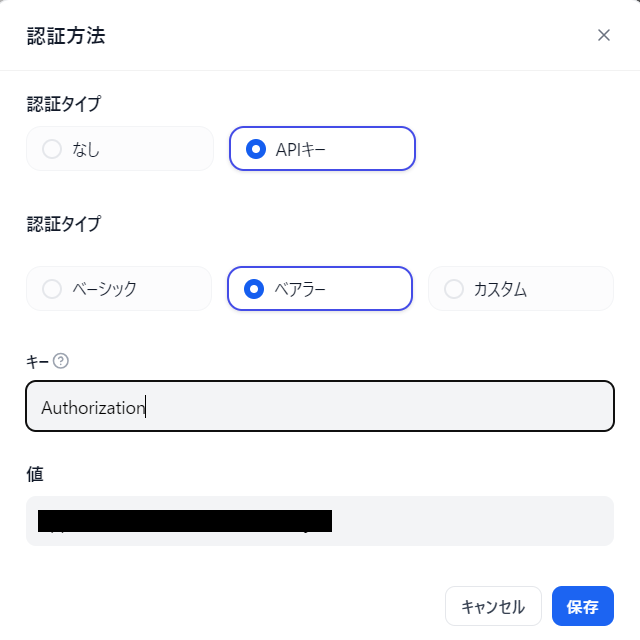This screenshot has width=640, height=640.
Task: Focus the キー field containing Authorization
Action: coord(320,406)
